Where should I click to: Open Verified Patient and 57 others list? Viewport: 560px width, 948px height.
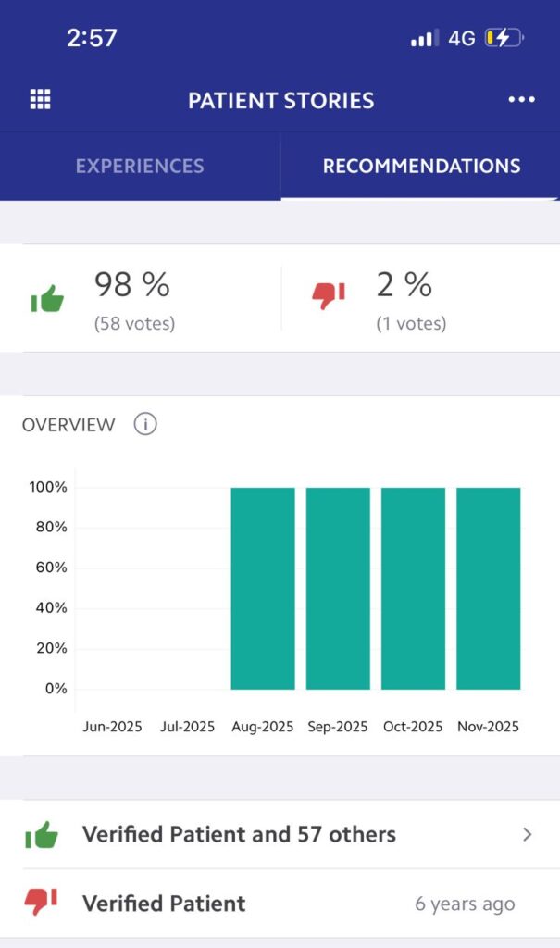[239, 834]
